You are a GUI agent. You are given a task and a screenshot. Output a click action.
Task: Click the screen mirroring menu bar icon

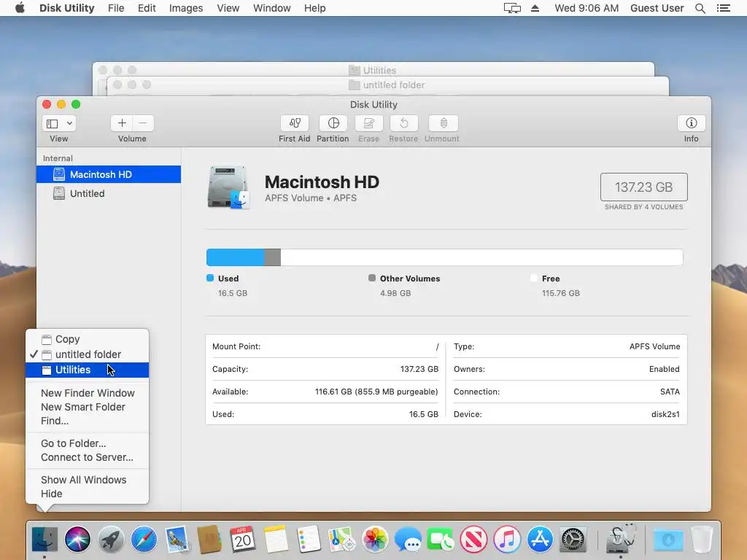[x=512, y=8]
